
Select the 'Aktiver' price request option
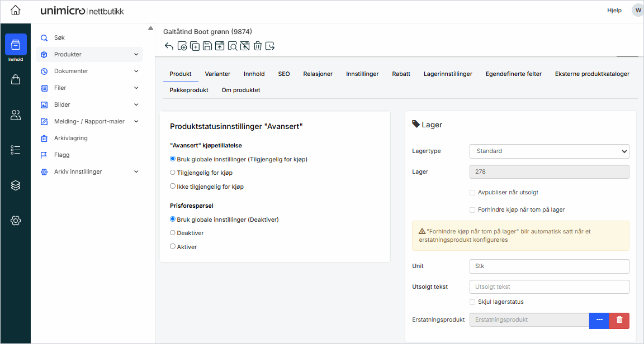pos(173,246)
